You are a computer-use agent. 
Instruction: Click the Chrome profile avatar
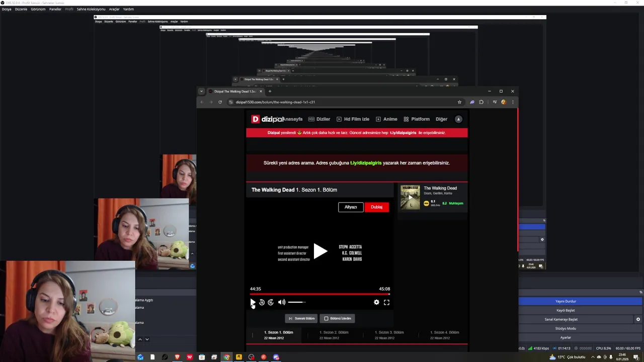503,102
